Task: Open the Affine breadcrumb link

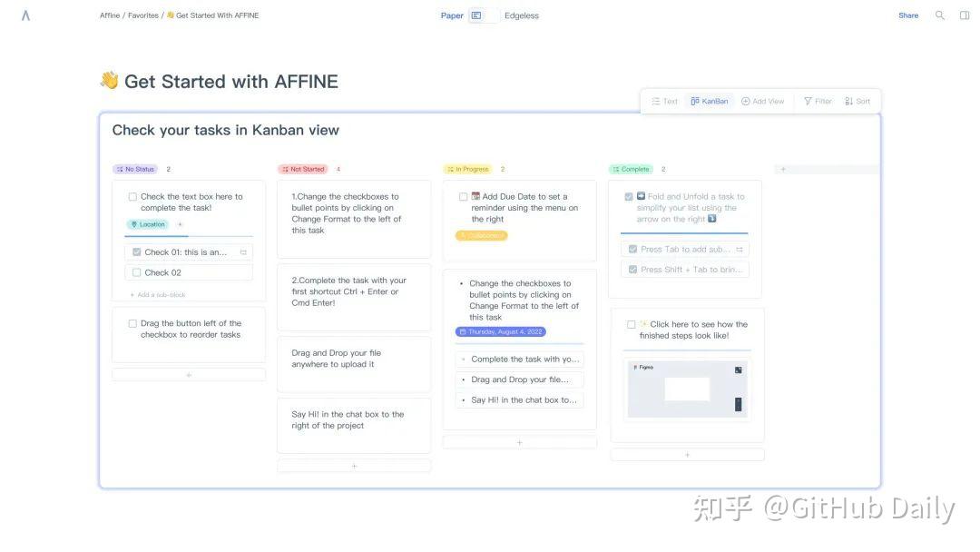Action: 110,15
